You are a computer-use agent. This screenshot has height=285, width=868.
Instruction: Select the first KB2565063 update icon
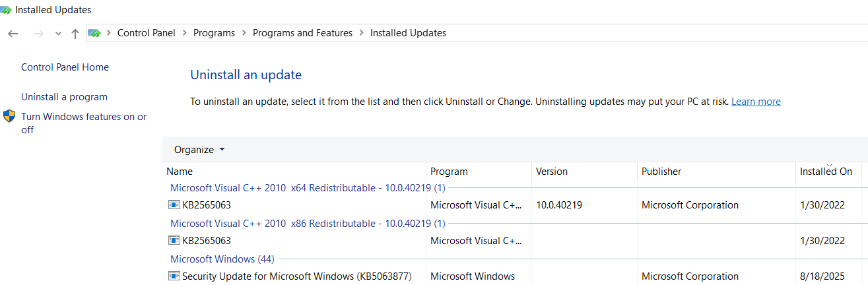click(174, 205)
